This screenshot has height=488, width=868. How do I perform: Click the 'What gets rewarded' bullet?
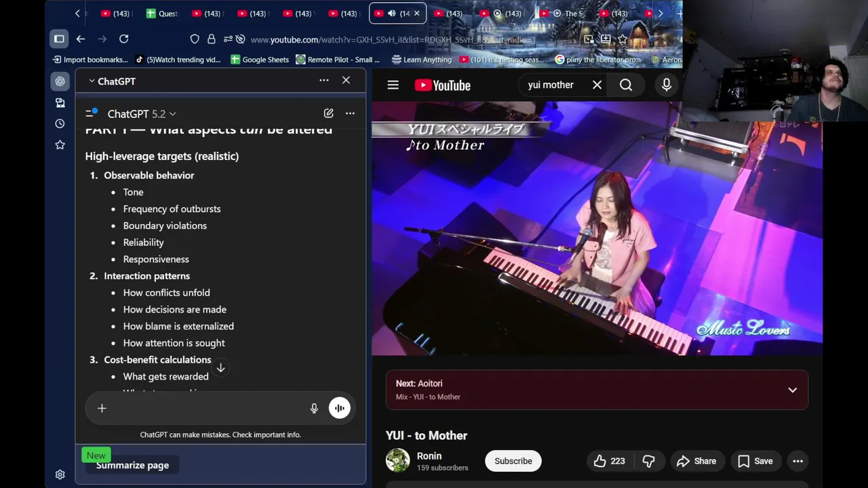click(165, 376)
